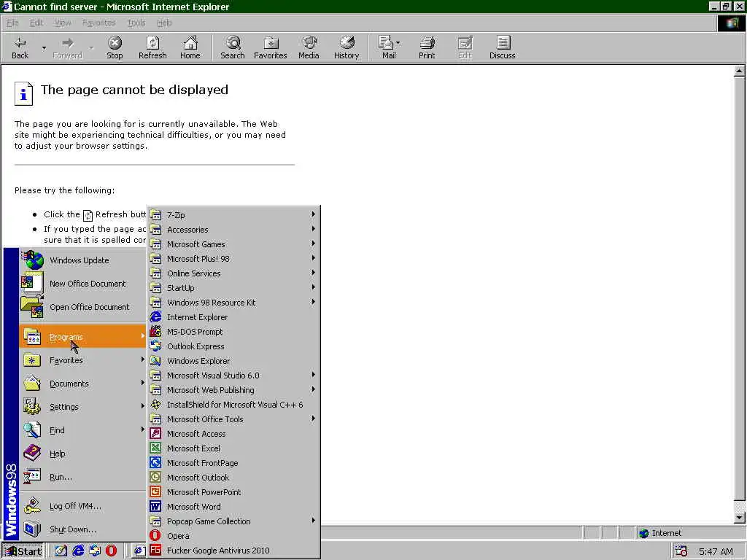The image size is (747, 560).
Task: Click Internet Explorer icon in Quick Launch
Action: click(78, 551)
